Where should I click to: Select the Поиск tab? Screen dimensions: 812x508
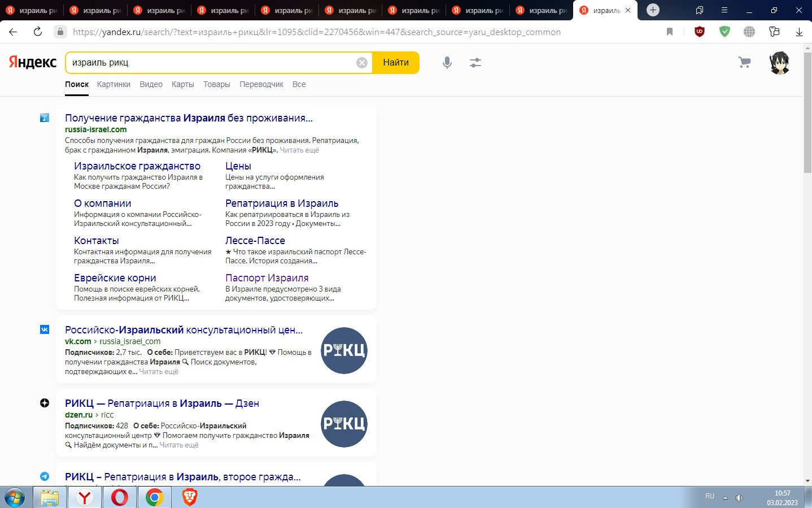(x=77, y=84)
